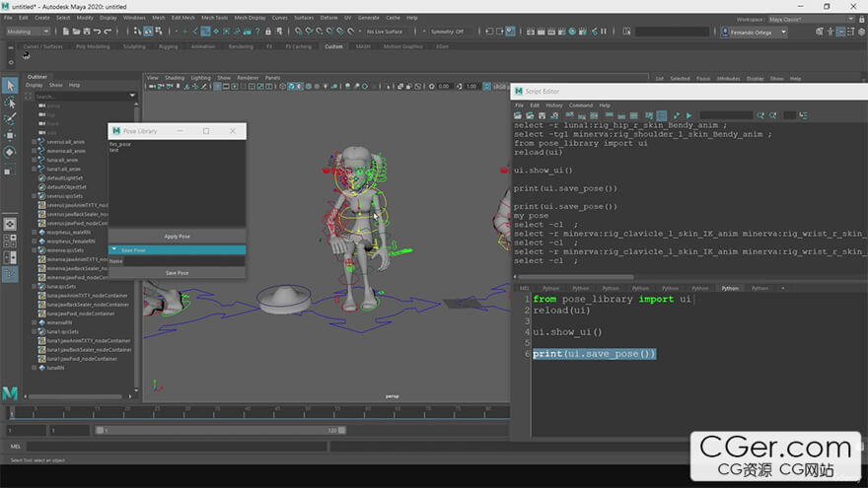
Task: Add new tab with plus in Script Editor
Action: pyautogui.click(x=783, y=288)
